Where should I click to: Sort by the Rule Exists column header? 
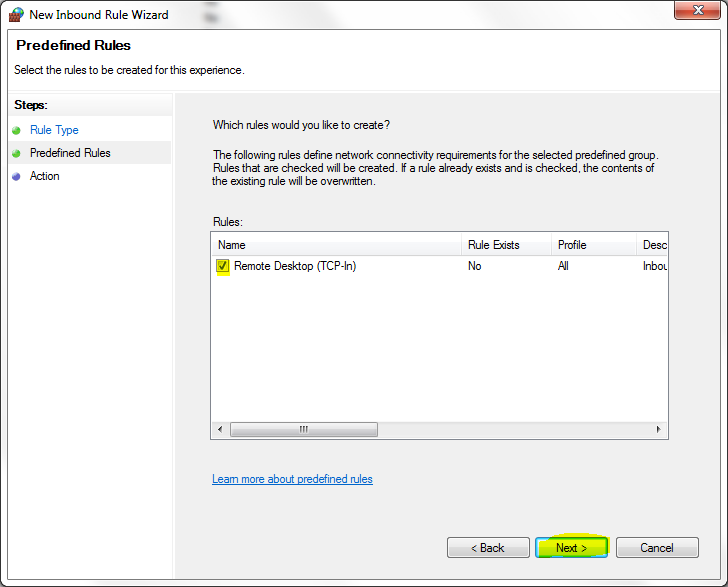pos(507,245)
